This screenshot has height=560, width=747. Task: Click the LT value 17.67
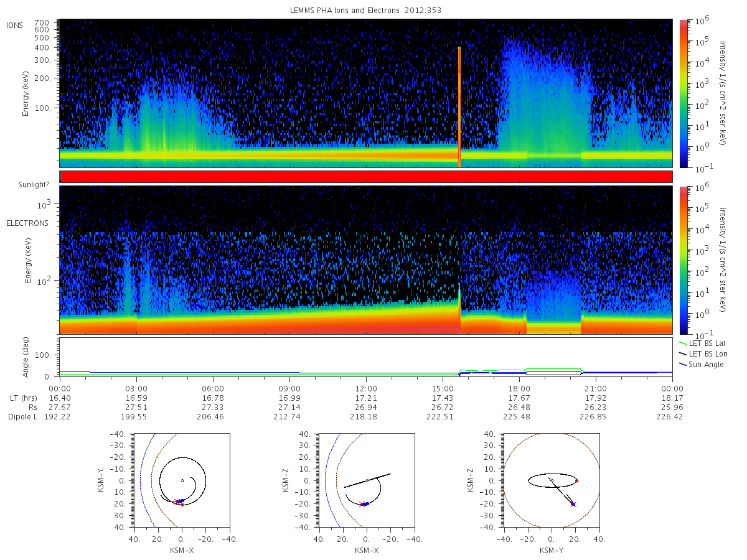[519, 397]
